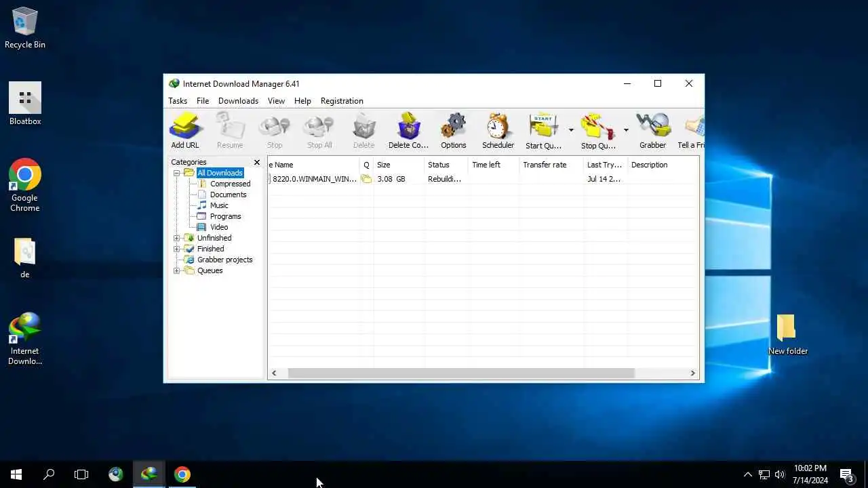Select the Recycle Bin desktop icon
Image resolution: width=868 pixels, height=488 pixels.
(25, 28)
